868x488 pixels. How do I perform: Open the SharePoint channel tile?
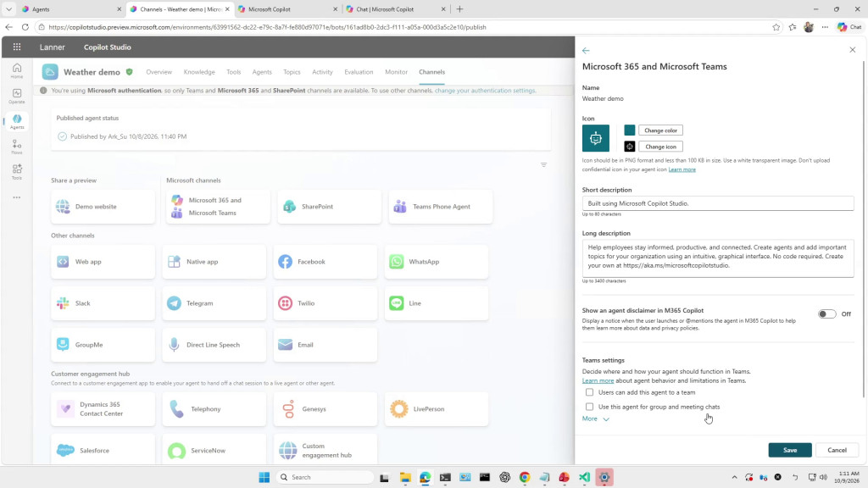pos(330,207)
